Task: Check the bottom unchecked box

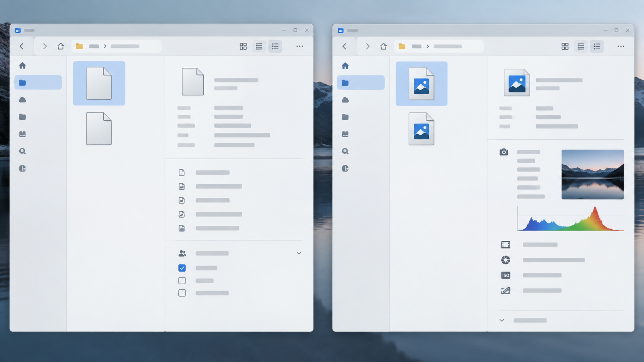Action: (x=182, y=293)
